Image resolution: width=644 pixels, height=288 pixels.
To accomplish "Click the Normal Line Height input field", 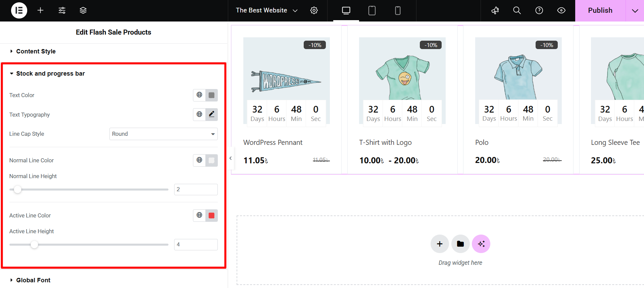I will [x=196, y=190].
